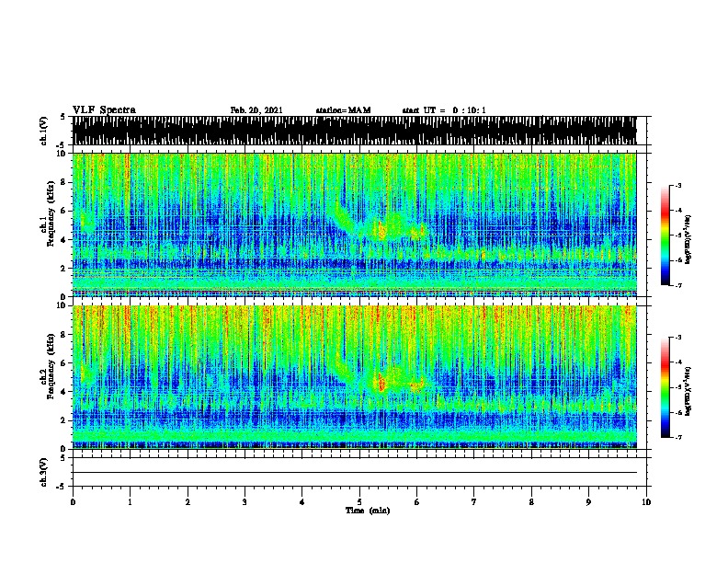
Task: Click the "8" kHz tick on ch.1 frequency axis
Action: [x=63, y=182]
